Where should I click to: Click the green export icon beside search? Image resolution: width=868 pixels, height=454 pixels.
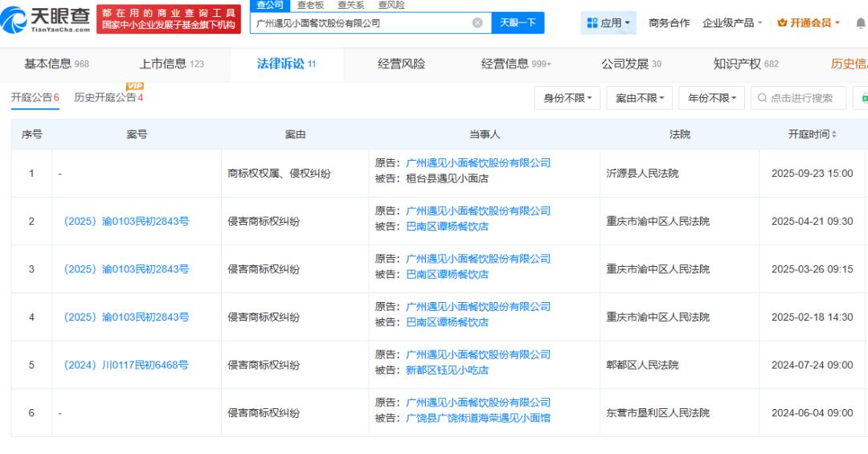click(x=863, y=98)
